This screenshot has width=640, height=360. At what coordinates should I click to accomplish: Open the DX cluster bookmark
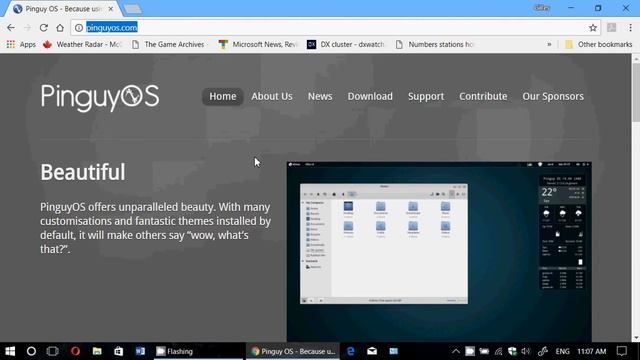pyautogui.click(x=346, y=44)
